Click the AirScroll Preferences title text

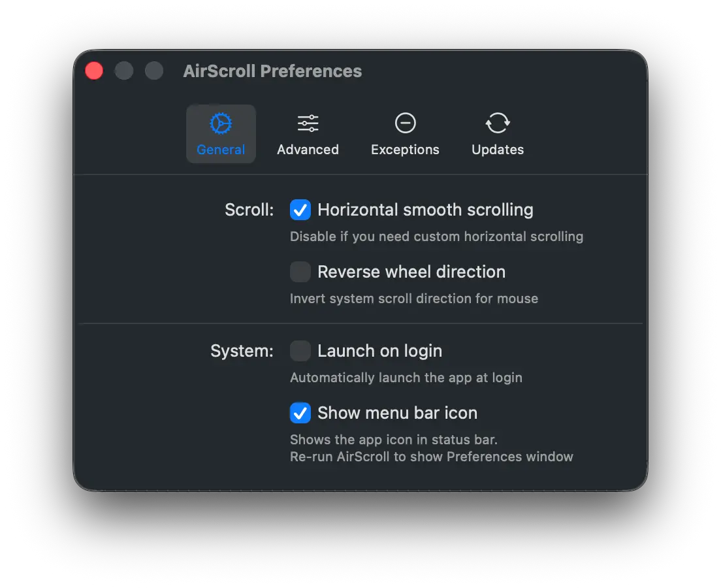[272, 71]
